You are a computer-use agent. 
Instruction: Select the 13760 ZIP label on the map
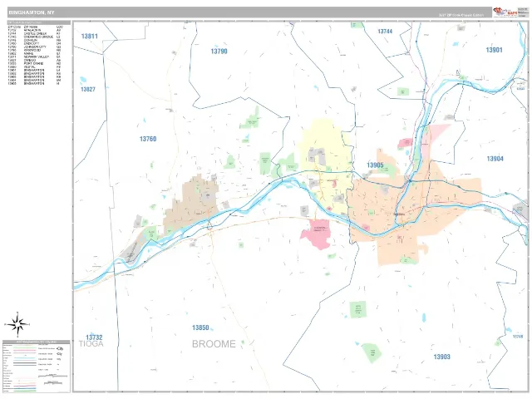point(148,139)
